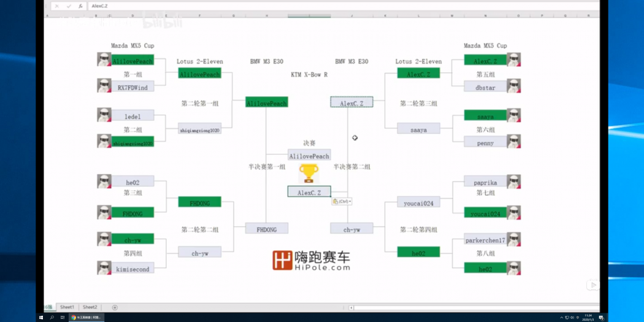
Task: Select green AlilovePeach semifinal cell
Action: pos(267,102)
